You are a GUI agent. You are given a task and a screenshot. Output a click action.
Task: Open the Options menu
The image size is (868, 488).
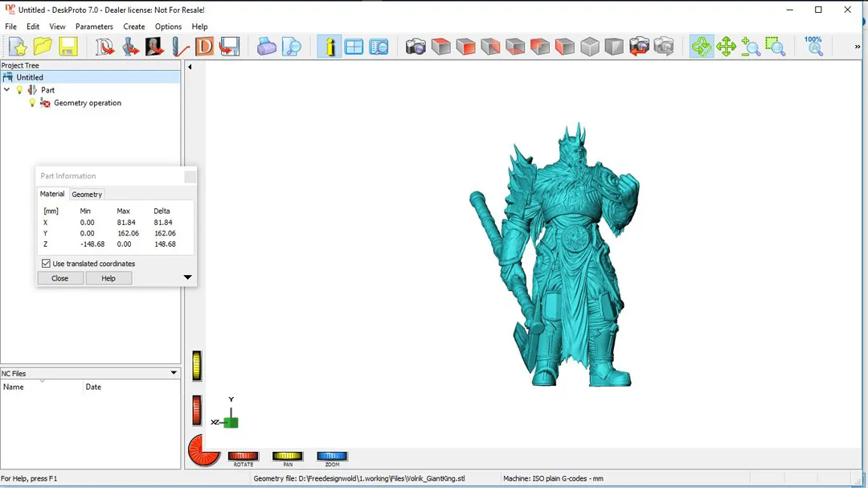[168, 27]
